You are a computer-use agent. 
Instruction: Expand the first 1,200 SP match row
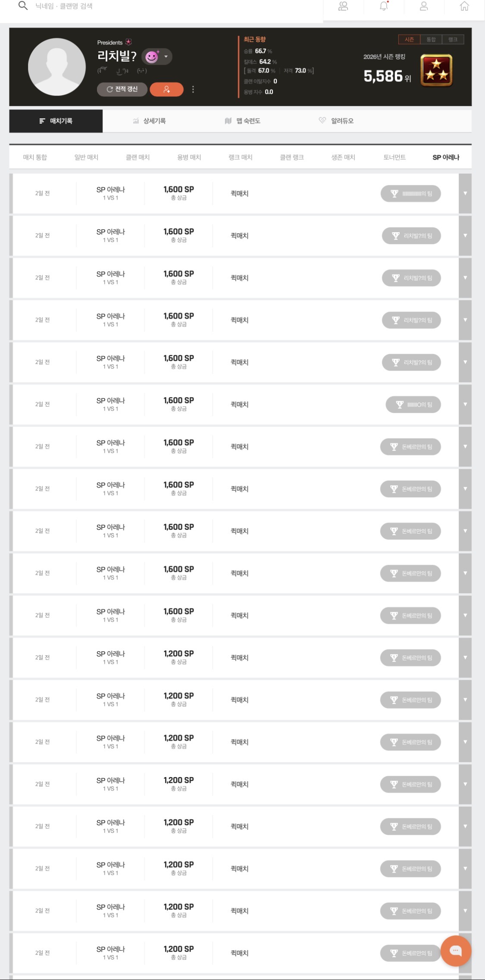(x=465, y=658)
